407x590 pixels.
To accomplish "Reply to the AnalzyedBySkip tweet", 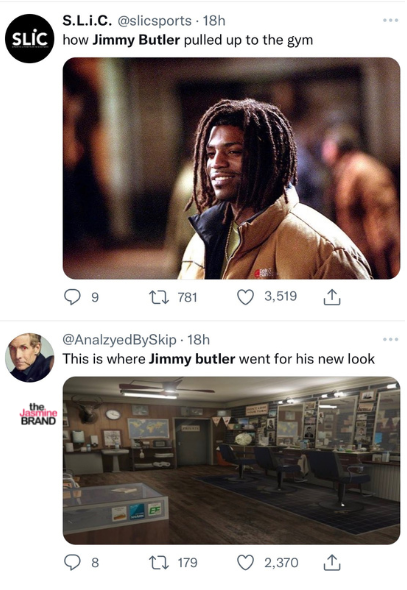I will 72,562.
